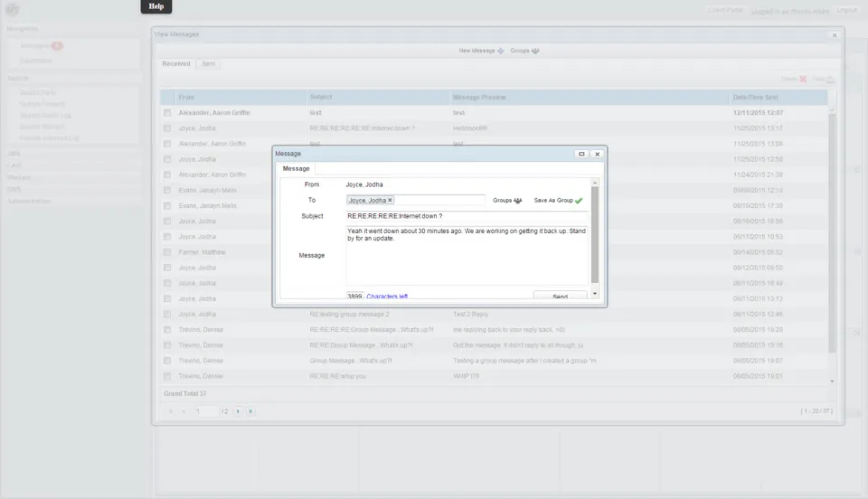Open Messages in the navigation sidebar

35,46
